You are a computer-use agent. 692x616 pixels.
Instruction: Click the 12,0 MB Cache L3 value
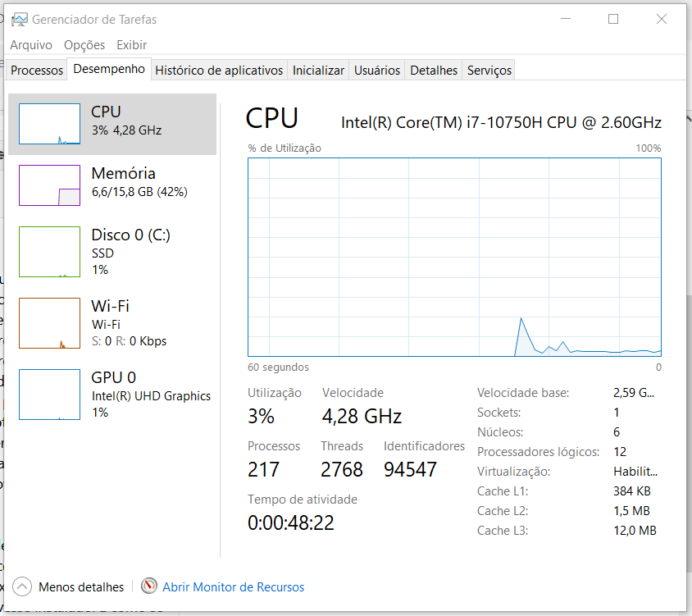(x=635, y=531)
